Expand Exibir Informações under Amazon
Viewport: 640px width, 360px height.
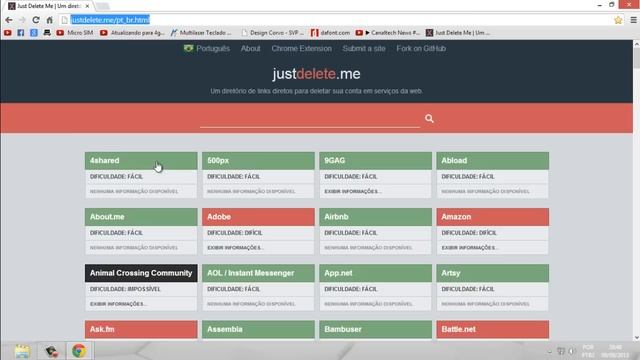pyautogui.click(x=469, y=248)
